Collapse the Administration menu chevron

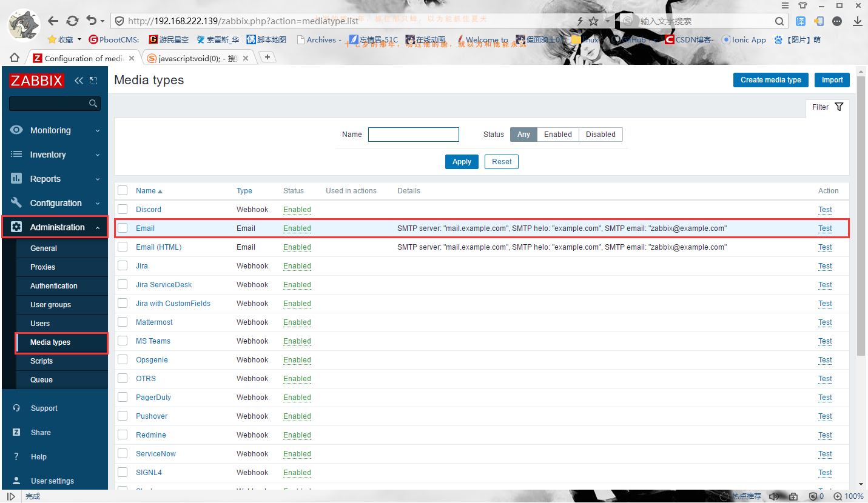(x=98, y=228)
